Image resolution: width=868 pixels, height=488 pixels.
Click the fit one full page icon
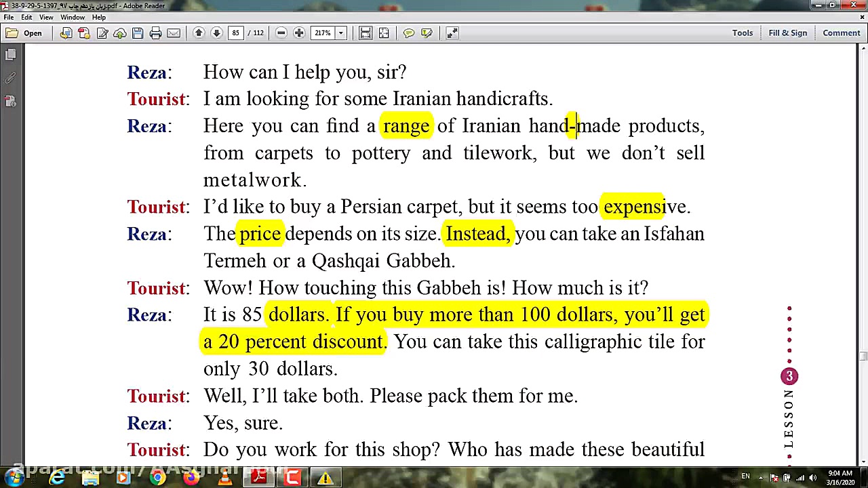click(x=384, y=33)
